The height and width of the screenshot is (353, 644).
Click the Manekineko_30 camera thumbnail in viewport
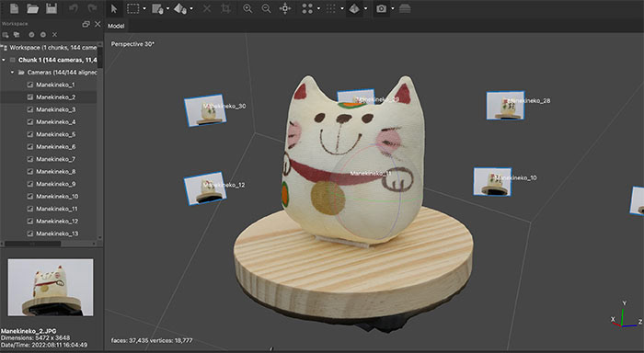[205, 110]
